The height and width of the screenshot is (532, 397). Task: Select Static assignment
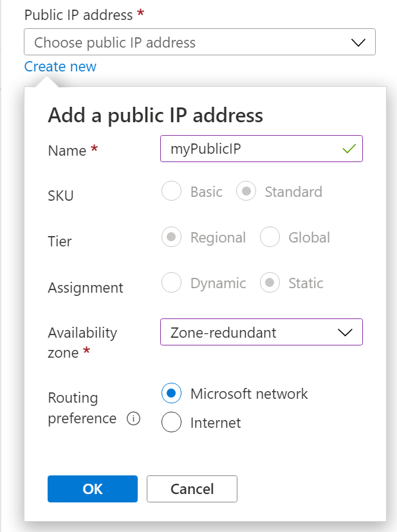tap(270, 282)
